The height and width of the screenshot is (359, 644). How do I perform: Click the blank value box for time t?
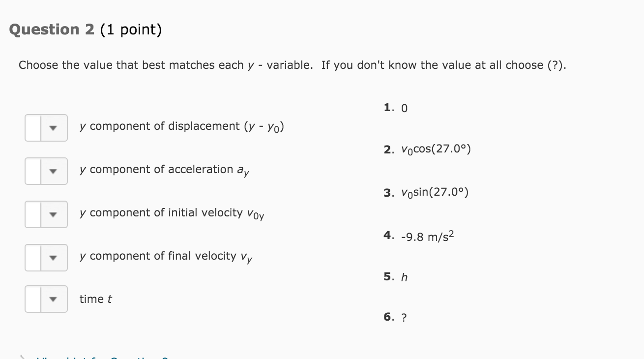pos(33,299)
